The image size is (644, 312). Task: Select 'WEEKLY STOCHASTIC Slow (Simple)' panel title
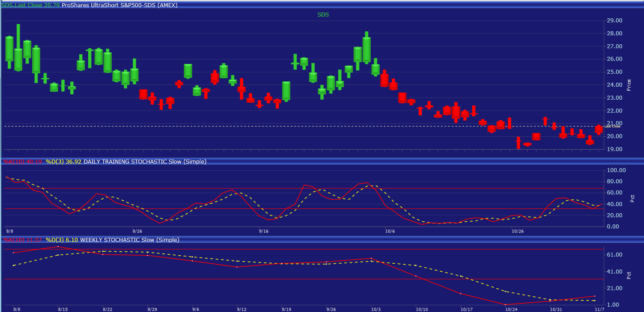pyautogui.click(x=130, y=240)
